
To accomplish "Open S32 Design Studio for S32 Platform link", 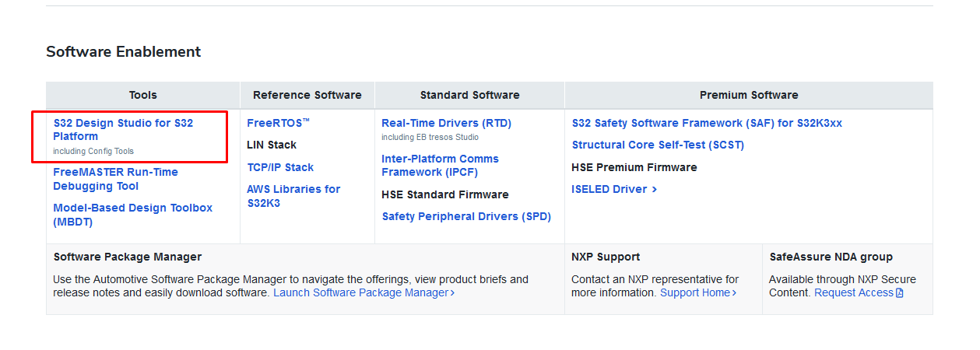I will 123,129.
